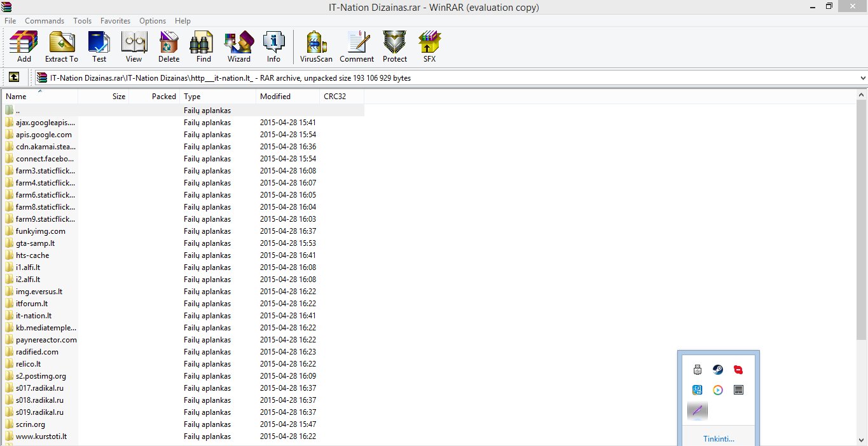Click the blue square tray icon
The width and height of the screenshot is (868, 446).
(698, 390)
